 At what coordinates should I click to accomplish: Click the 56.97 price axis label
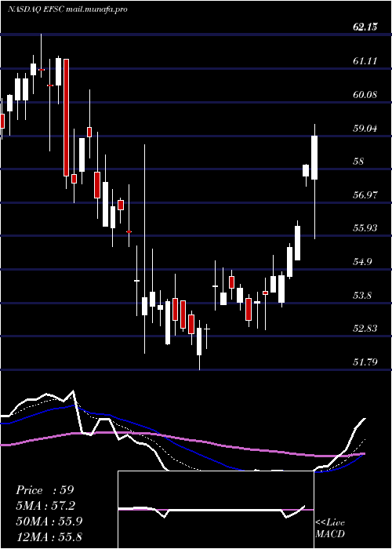(x=365, y=195)
